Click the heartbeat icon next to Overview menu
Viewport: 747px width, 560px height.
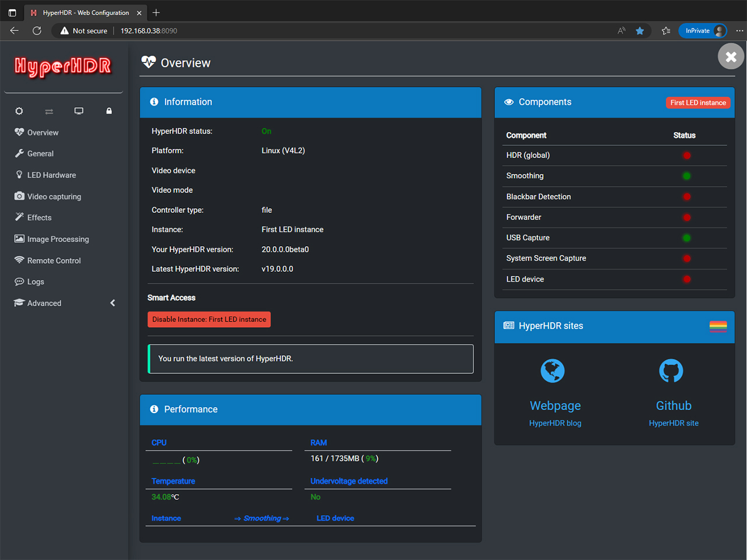19,132
